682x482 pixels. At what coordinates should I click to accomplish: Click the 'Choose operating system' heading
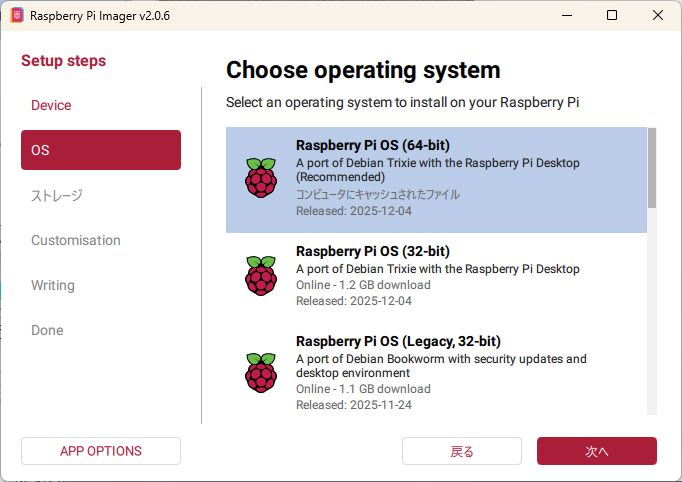[363, 70]
